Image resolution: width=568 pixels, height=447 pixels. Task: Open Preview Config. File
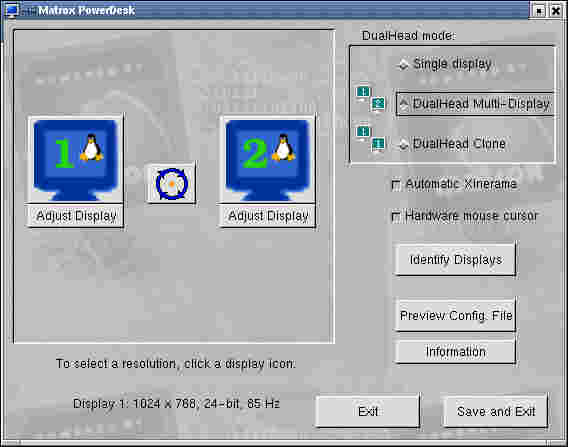[455, 315]
